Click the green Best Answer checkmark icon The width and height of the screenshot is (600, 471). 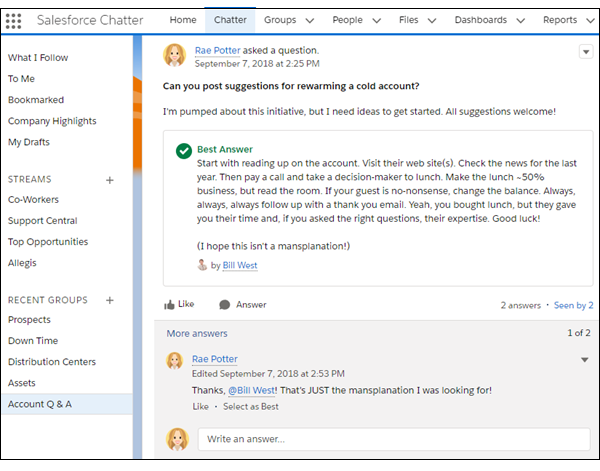pyautogui.click(x=184, y=151)
